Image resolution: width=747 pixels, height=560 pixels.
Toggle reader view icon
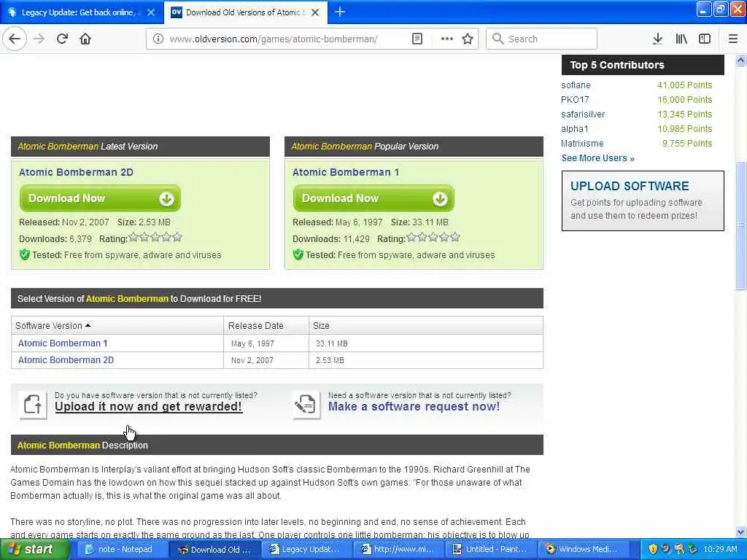tap(417, 39)
